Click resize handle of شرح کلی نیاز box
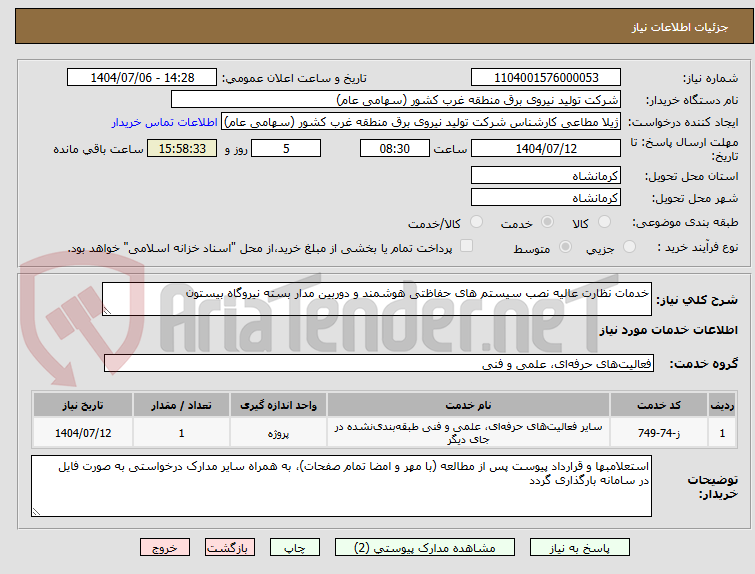 (x=107, y=311)
